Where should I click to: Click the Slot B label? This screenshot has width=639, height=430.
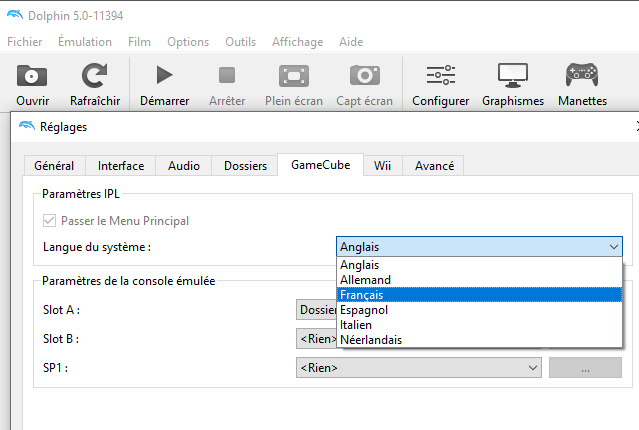(x=61, y=339)
